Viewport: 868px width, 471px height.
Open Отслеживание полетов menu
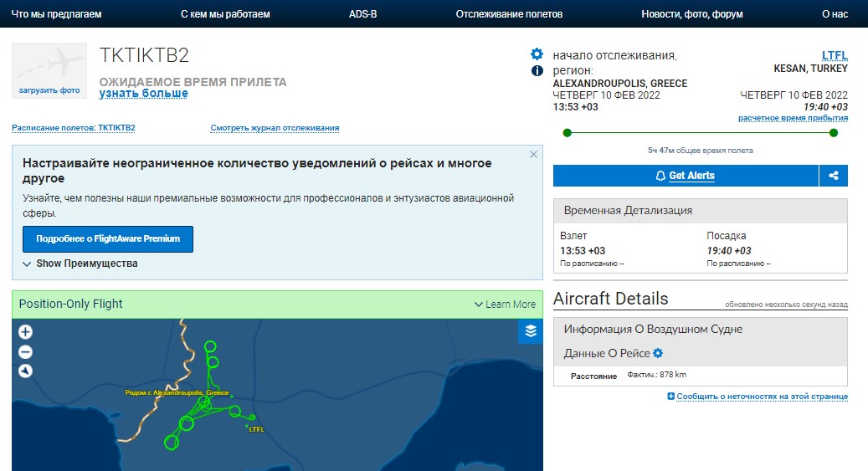[x=509, y=14]
